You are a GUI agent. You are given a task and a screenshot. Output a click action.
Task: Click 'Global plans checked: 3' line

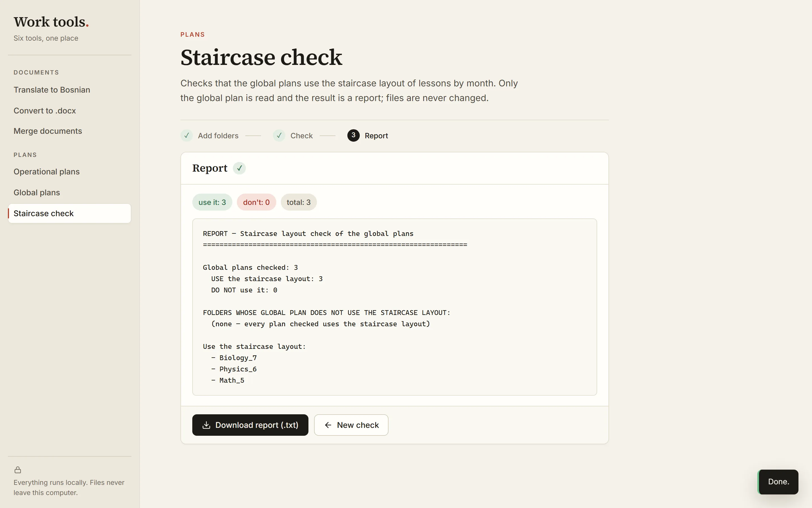[250, 268]
